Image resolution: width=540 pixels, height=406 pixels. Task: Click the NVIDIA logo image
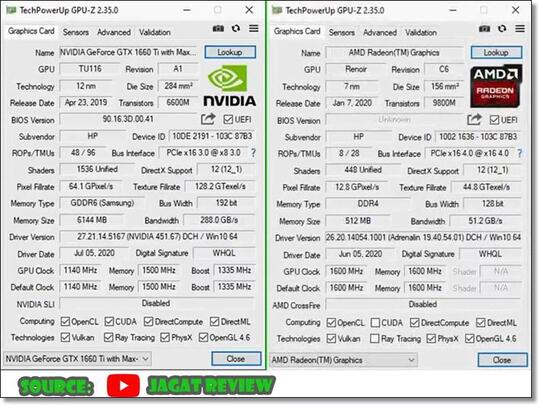(x=229, y=85)
